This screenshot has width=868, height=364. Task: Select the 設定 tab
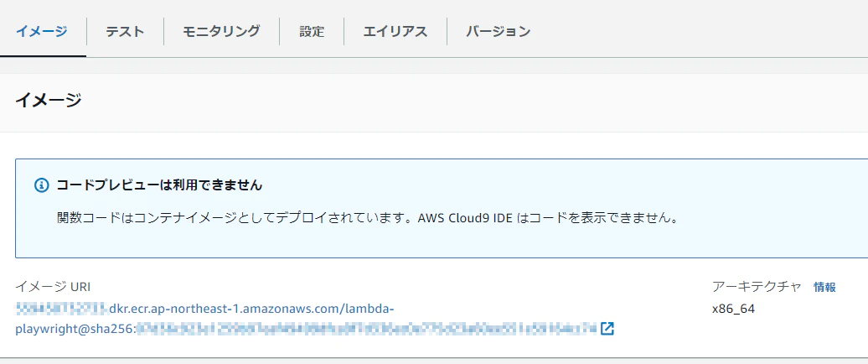click(312, 32)
